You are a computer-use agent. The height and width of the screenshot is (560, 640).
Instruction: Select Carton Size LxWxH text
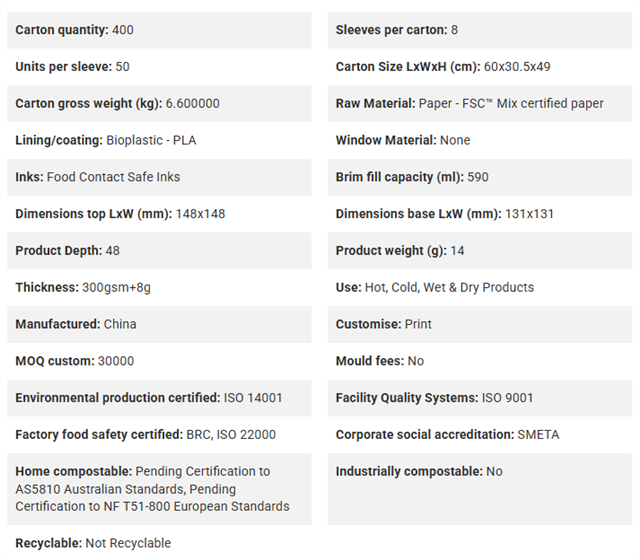click(x=443, y=67)
